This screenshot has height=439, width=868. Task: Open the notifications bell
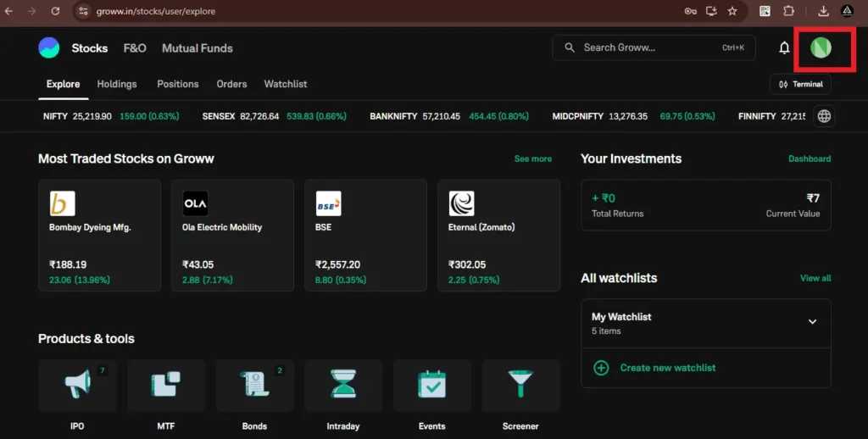pyautogui.click(x=784, y=48)
